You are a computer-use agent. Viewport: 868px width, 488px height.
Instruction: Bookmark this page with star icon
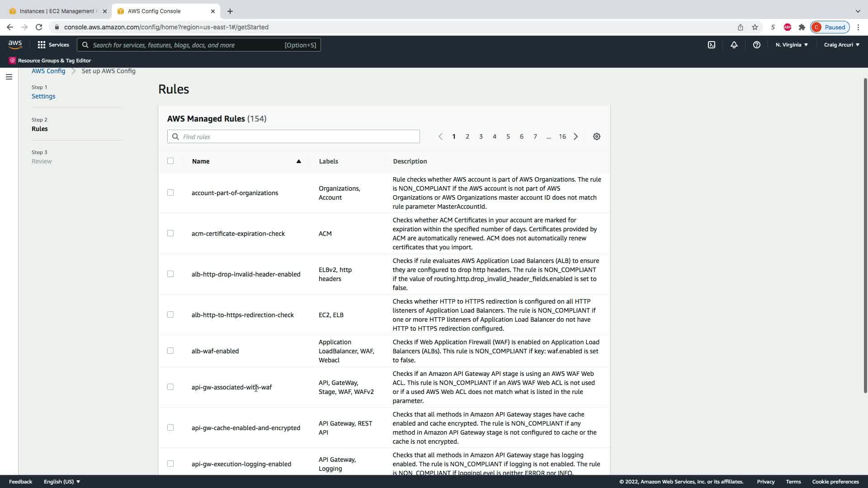(x=755, y=27)
